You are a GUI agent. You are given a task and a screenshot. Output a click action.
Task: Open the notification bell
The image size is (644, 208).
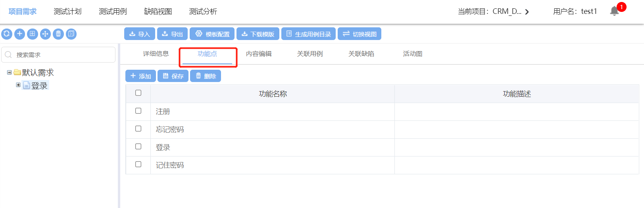pos(614,11)
